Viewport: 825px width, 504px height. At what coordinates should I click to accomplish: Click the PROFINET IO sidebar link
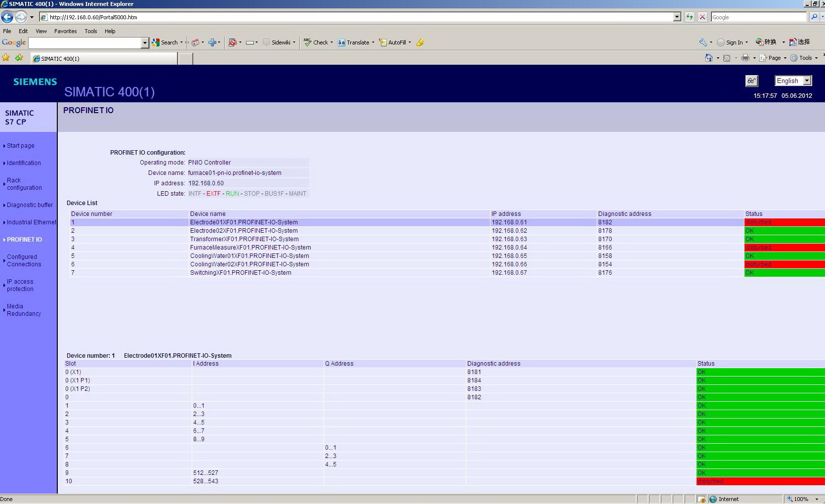(x=24, y=240)
